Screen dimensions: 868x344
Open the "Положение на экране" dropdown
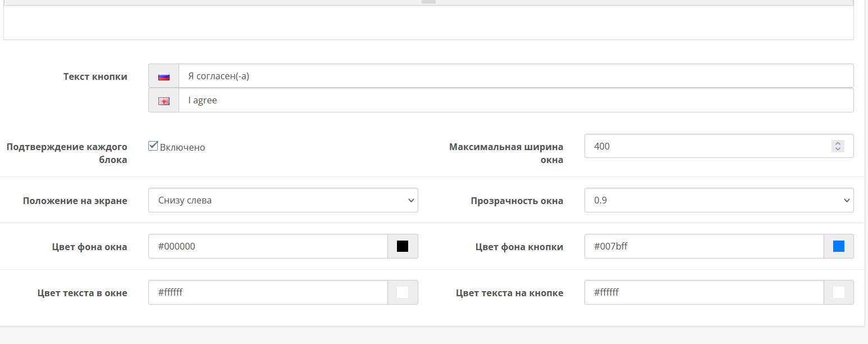(283, 200)
